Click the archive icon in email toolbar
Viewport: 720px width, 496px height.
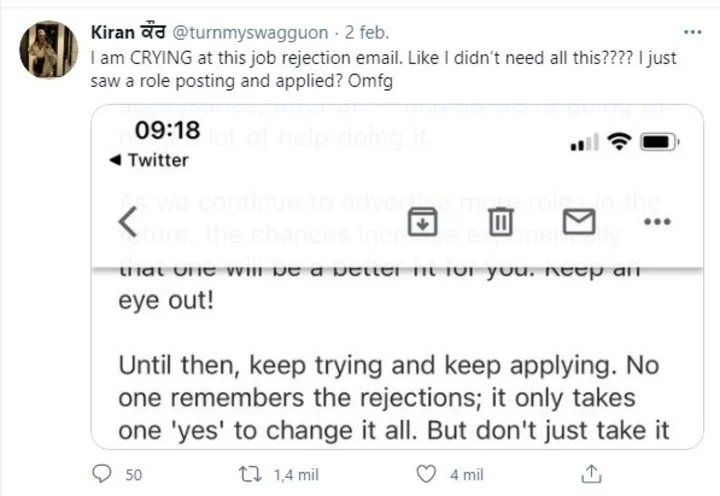423,220
